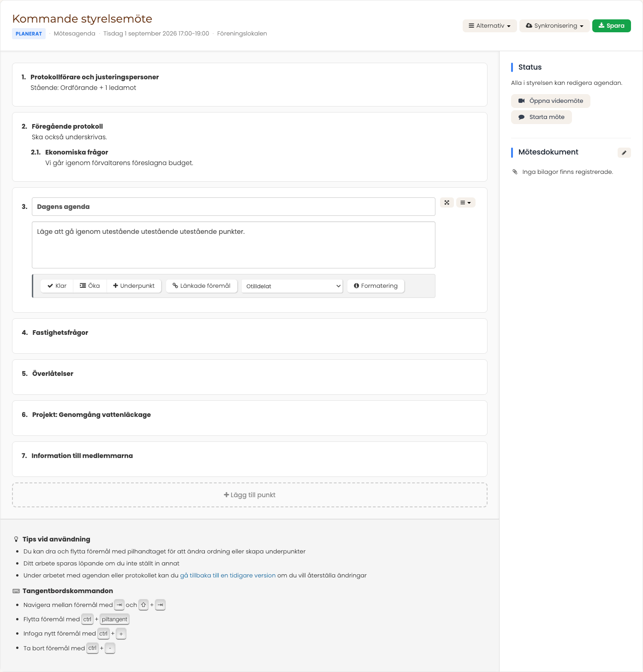Screen dimensions: 643x672
Task: Show Formatering help info
Action: (375, 286)
